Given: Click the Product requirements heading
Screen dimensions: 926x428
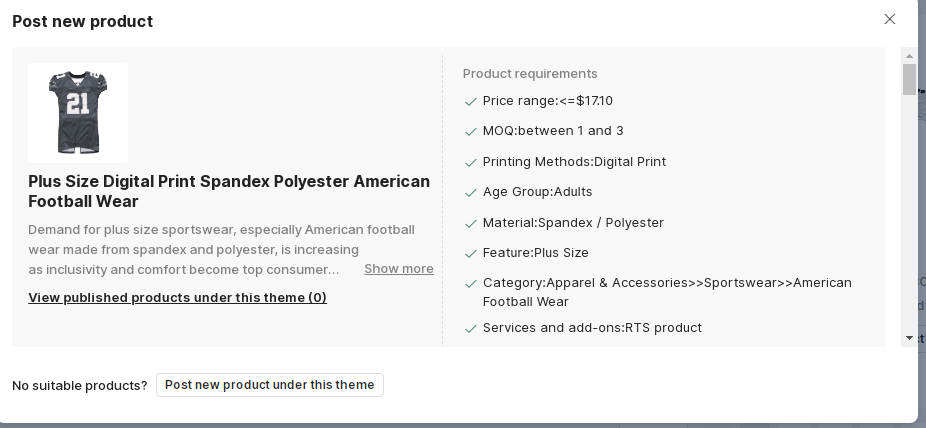Looking at the screenshot, I should point(530,74).
